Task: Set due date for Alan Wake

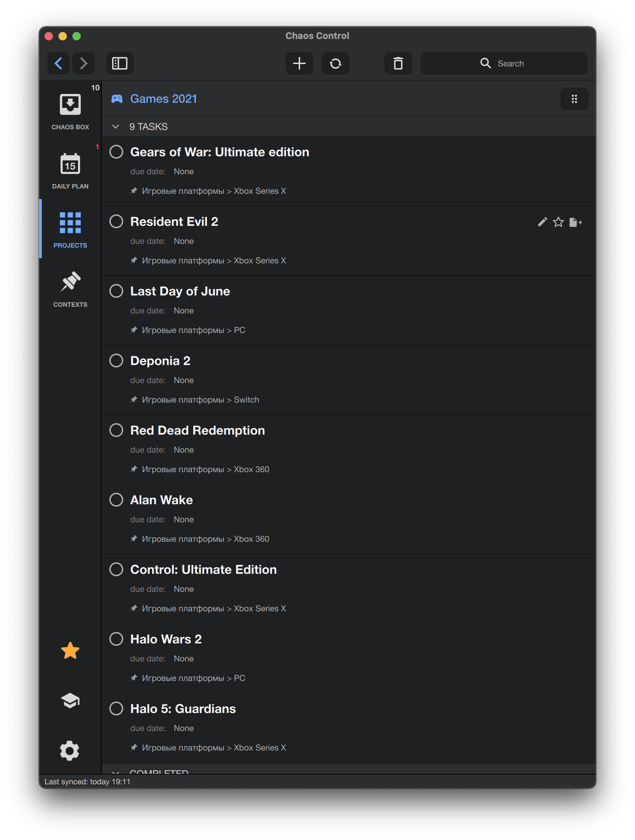Action: [184, 519]
